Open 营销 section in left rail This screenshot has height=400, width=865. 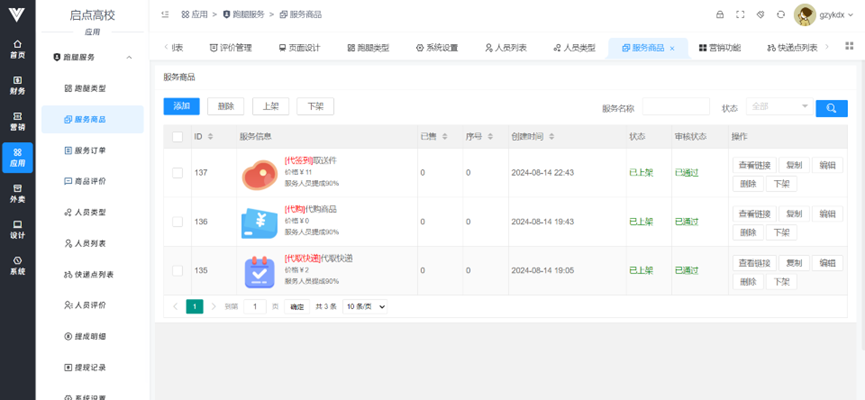tap(18, 121)
